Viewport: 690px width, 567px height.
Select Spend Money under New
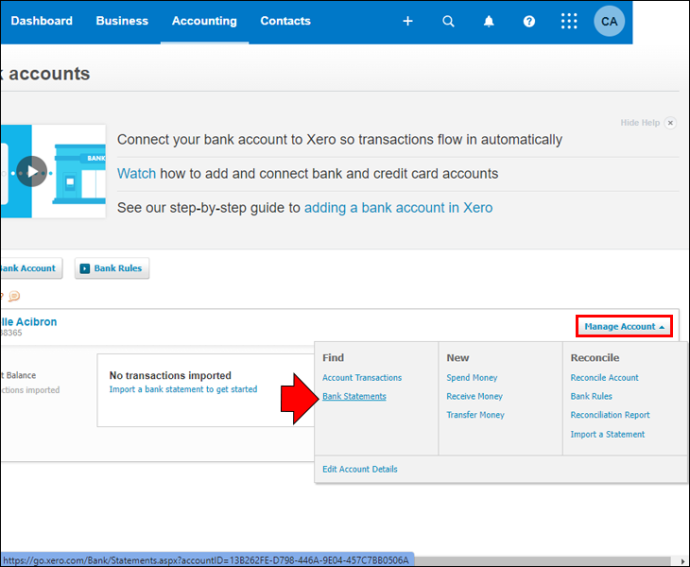472,378
